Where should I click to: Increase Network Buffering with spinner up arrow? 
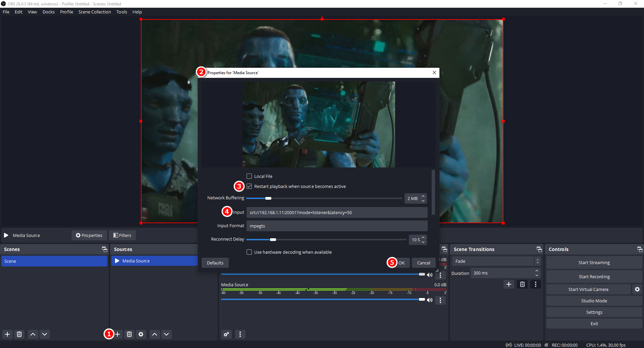pyautogui.click(x=423, y=196)
